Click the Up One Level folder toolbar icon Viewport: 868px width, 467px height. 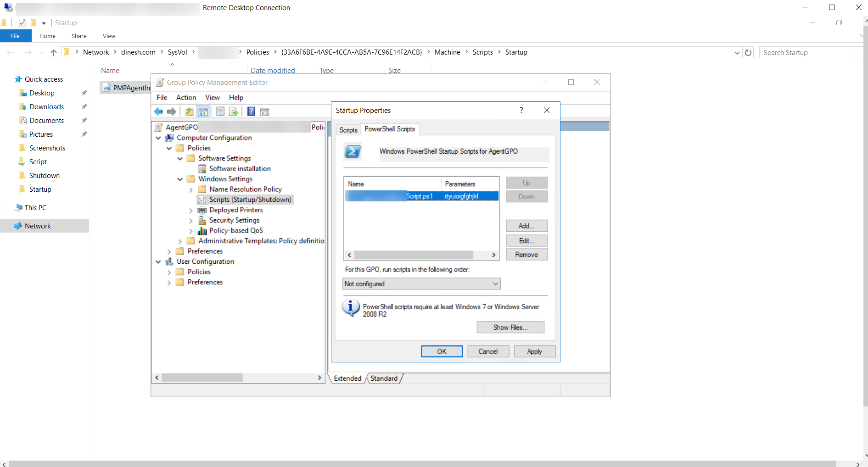click(x=189, y=111)
